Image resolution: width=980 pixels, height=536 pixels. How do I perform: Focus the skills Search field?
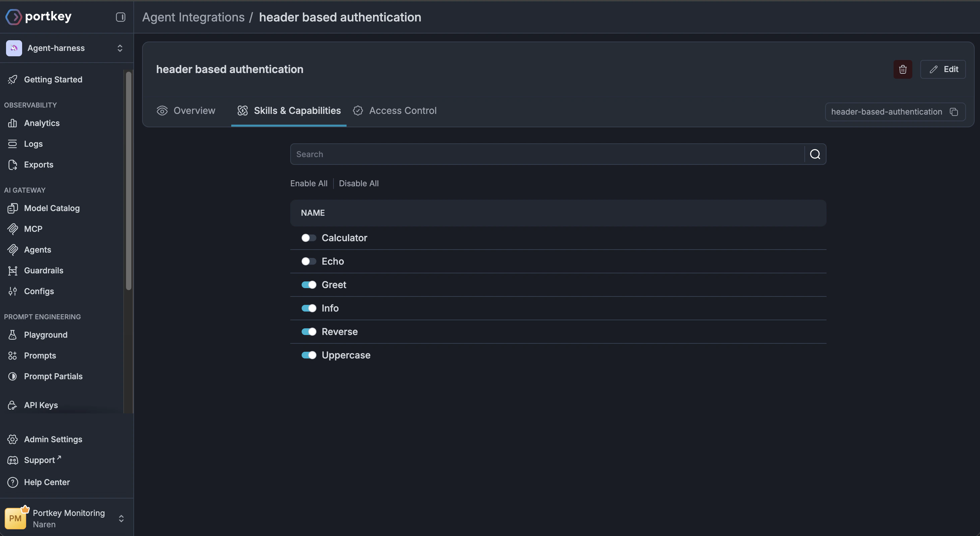point(547,154)
